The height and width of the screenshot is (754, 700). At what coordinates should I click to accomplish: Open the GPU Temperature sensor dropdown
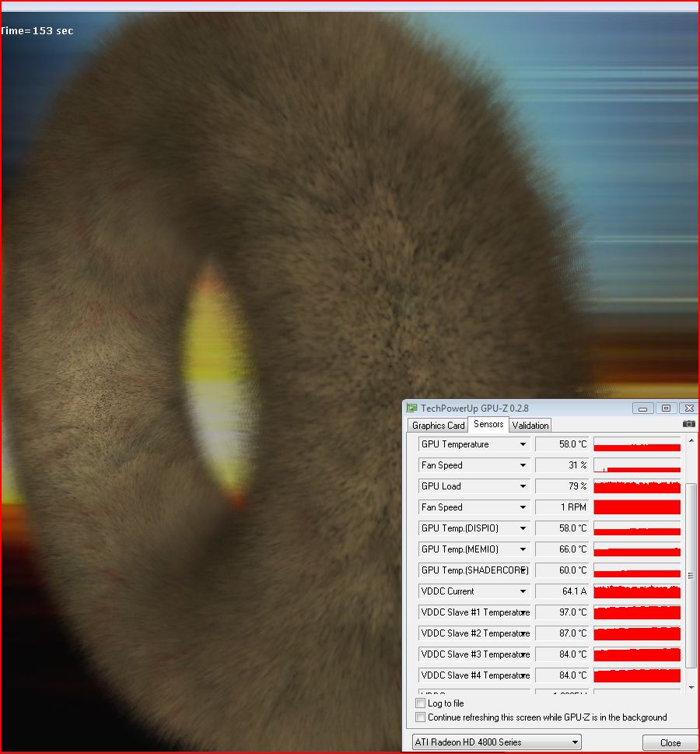523,444
